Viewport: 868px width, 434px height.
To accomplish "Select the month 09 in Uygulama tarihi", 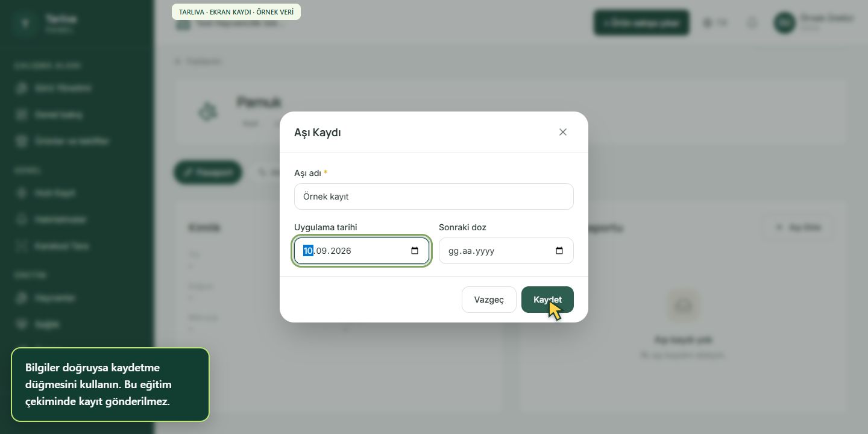I will 322,251.
